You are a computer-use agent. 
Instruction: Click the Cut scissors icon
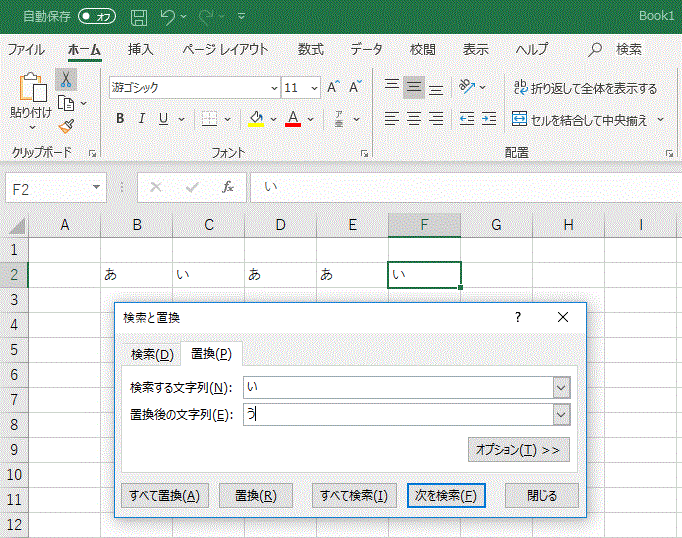(x=66, y=79)
